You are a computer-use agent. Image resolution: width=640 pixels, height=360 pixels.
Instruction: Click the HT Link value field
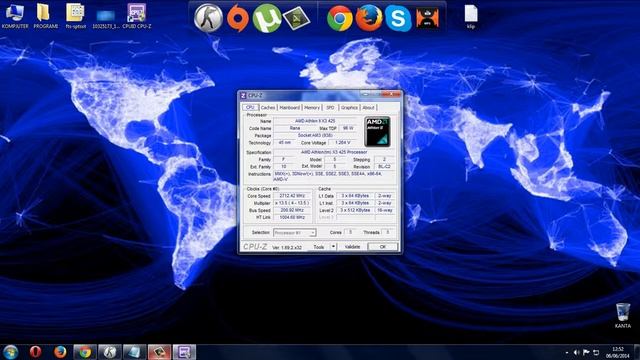point(293,217)
